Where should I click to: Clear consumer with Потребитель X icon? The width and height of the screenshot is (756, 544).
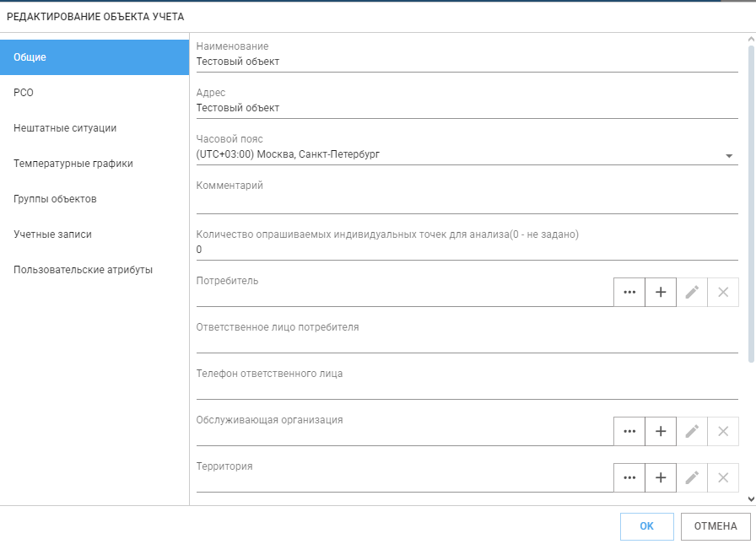coord(723,292)
